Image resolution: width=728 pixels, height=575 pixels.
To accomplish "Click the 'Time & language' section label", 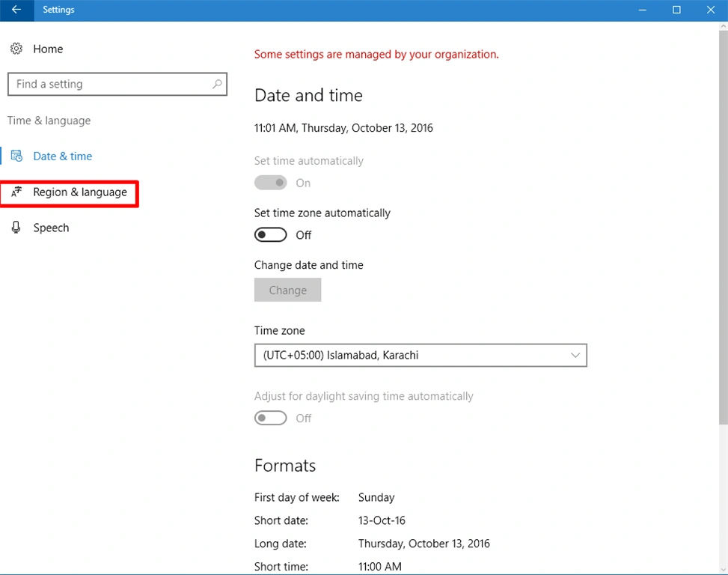I will pyautogui.click(x=49, y=121).
